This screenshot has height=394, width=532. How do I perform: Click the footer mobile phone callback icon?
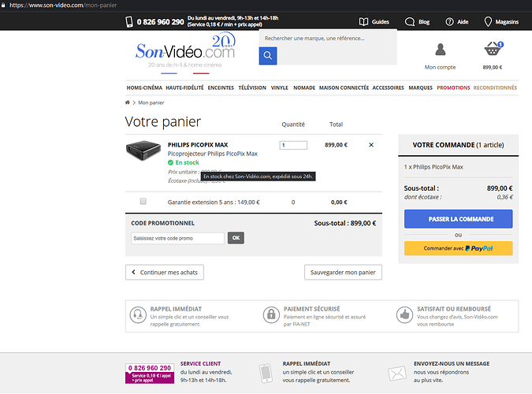(x=266, y=373)
